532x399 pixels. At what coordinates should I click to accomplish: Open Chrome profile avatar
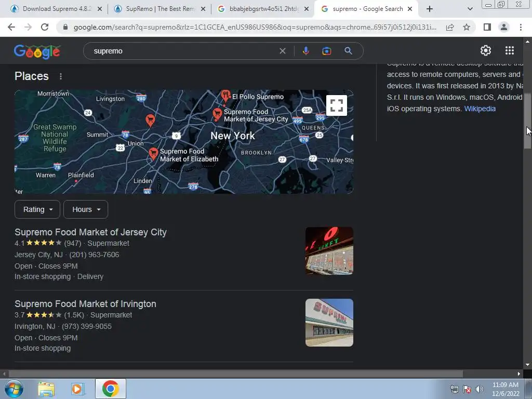pyautogui.click(x=504, y=27)
